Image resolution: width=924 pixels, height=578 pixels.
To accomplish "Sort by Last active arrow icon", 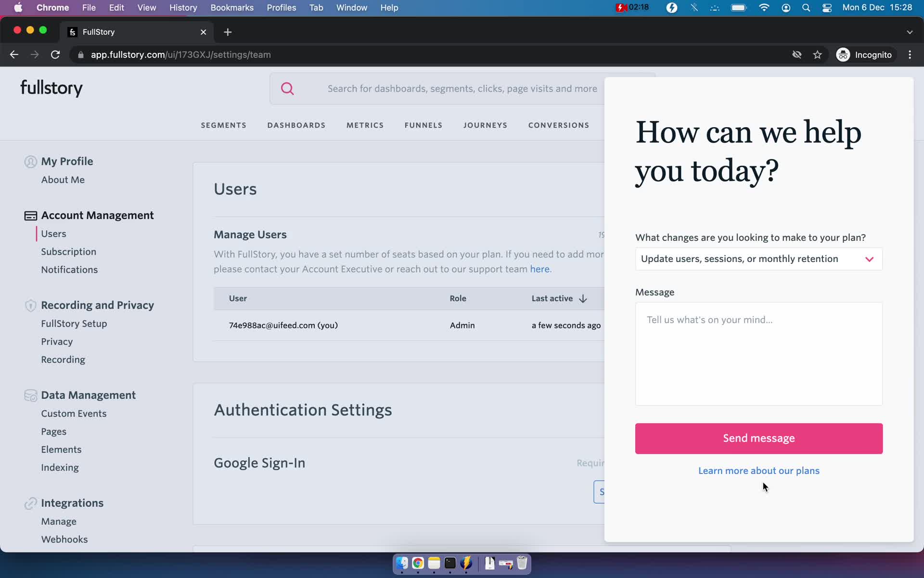I will coord(583,299).
